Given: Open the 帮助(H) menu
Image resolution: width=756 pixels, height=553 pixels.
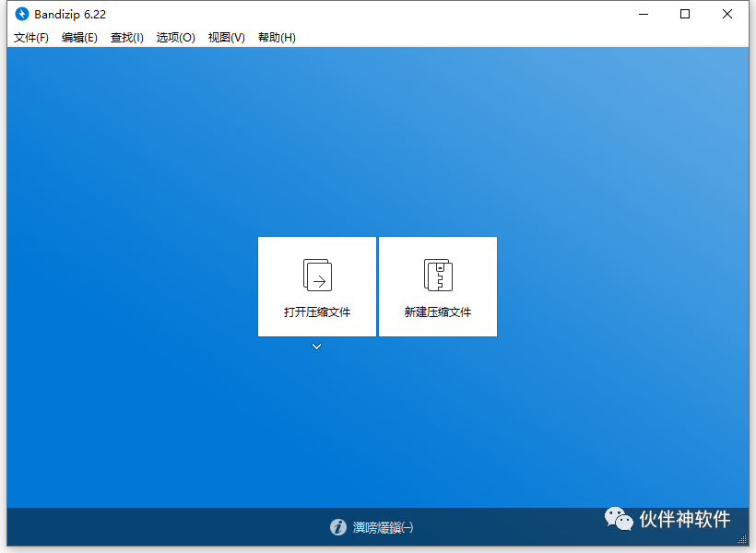Looking at the screenshot, I should [x=276, y=38].
